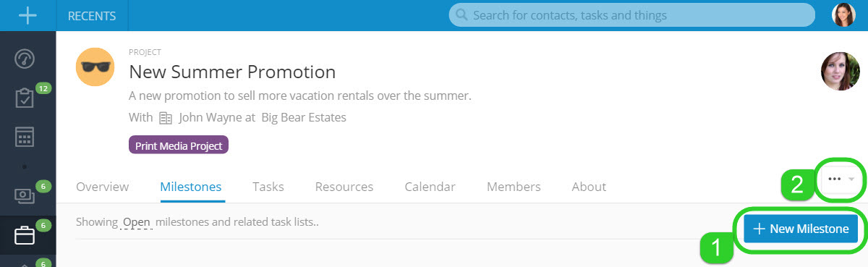Click the project owner photo on the right

[x=840, y=71]
